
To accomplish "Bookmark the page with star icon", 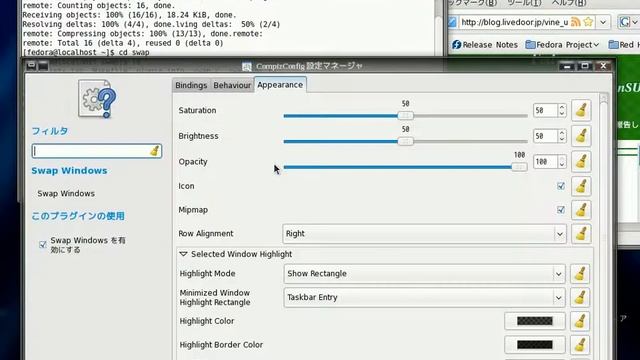I will click(588, 22).
